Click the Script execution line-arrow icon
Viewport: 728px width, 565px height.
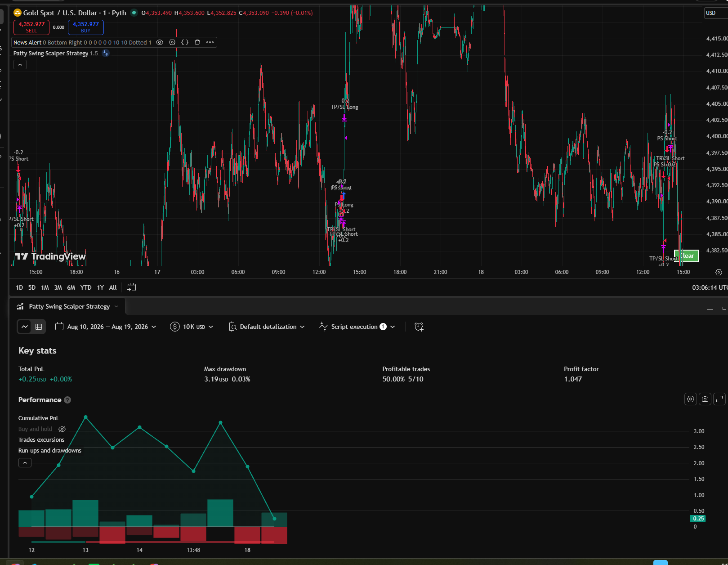click(323, 327)
